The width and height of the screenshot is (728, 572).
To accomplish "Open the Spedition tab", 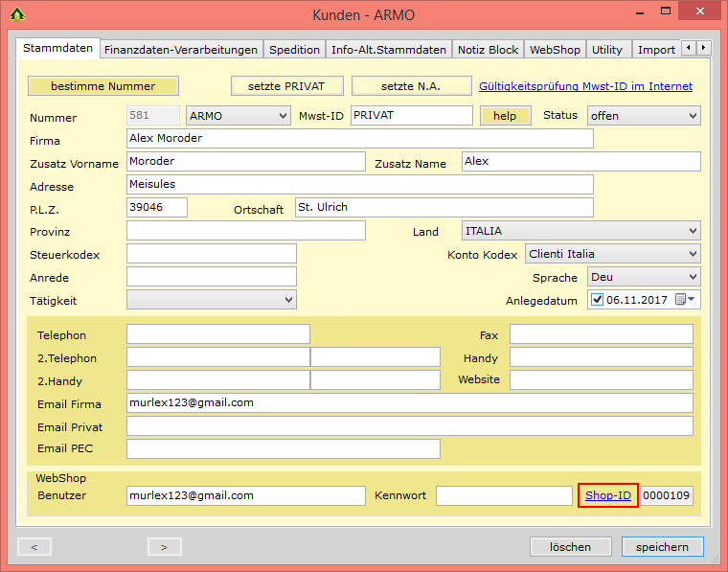I will point(294,50).
